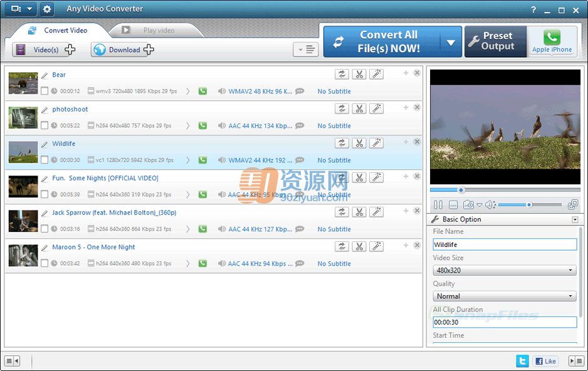The height and width of the screenshot is (371, 588).
Task: Click the iPhone profile icon on Bear row
Action: tap(202, 91)
